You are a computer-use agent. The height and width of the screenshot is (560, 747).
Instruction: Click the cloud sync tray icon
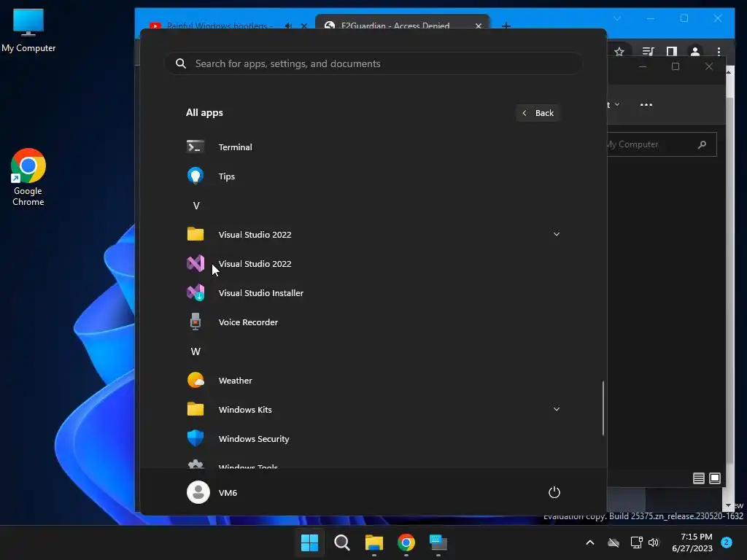pyautogui.click(x=614, y=542)
